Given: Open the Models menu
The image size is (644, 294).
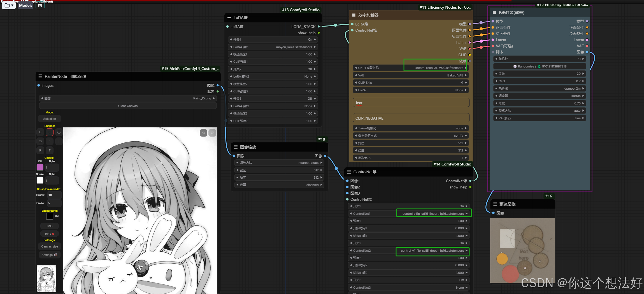Looking at the screenshot, I should coord(25,5).
